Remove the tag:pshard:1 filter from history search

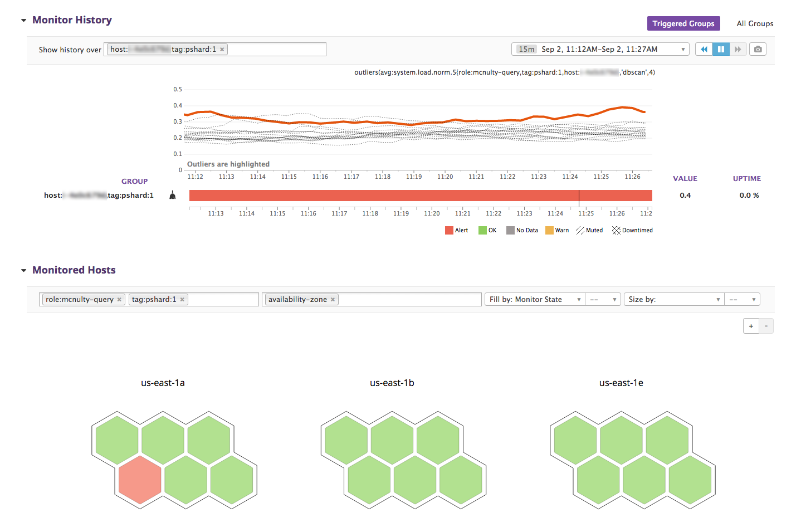click(222, 50)
